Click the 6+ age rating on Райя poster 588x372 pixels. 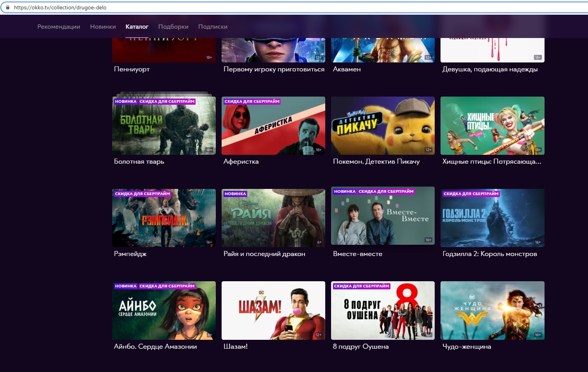(319, 242)
